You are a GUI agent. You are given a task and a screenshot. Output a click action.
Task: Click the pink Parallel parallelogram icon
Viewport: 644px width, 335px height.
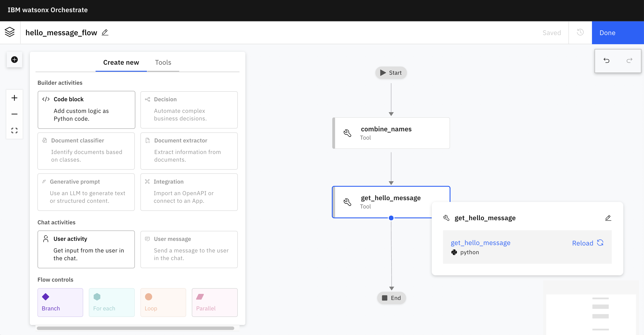[200, 297]
